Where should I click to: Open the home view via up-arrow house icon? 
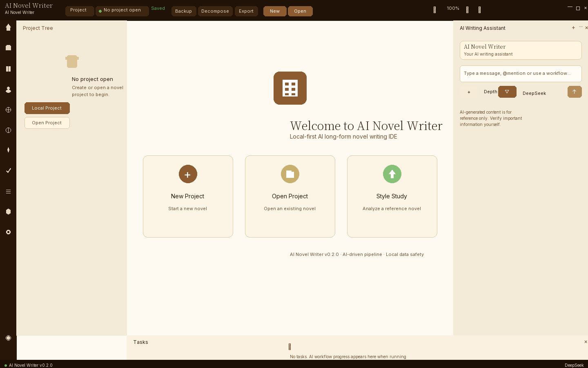click(8, 27)
